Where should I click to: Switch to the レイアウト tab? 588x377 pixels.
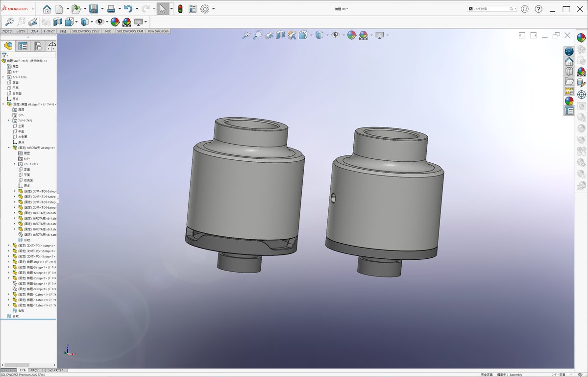click(21, 31)
